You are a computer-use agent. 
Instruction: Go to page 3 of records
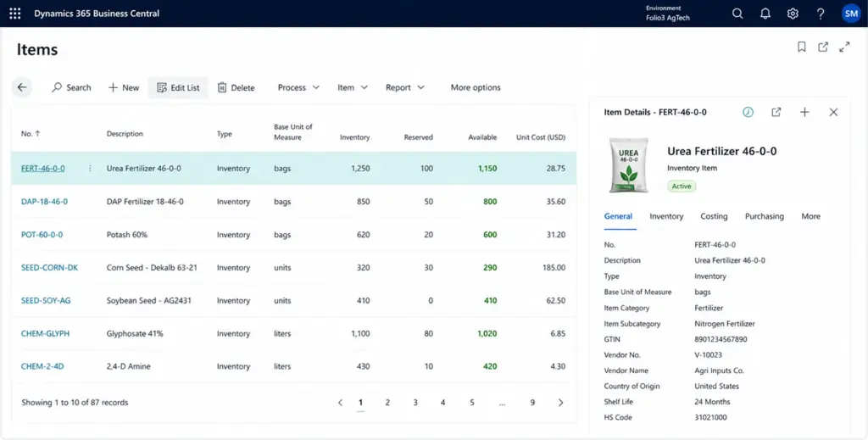click(415, 403)
